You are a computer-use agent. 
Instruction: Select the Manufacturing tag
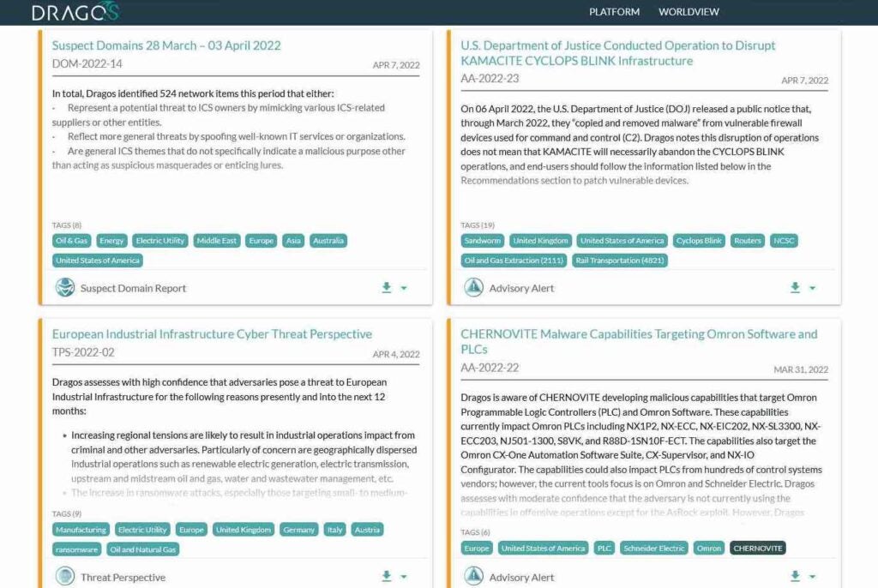coord(81,530)
